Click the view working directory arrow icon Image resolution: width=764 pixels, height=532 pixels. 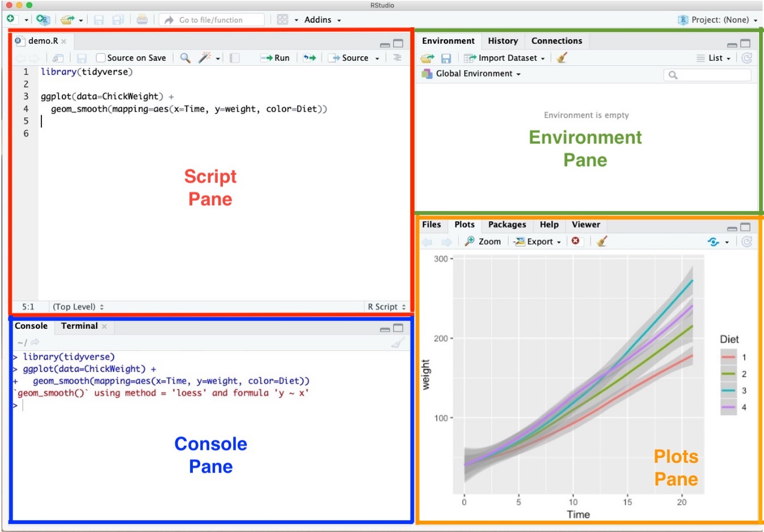click(35, 342)
